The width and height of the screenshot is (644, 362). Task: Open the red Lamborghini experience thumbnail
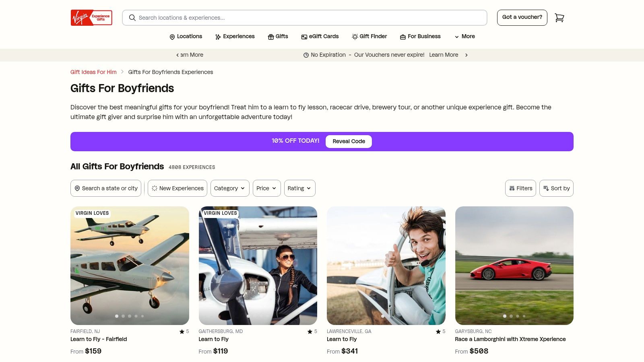514,265
